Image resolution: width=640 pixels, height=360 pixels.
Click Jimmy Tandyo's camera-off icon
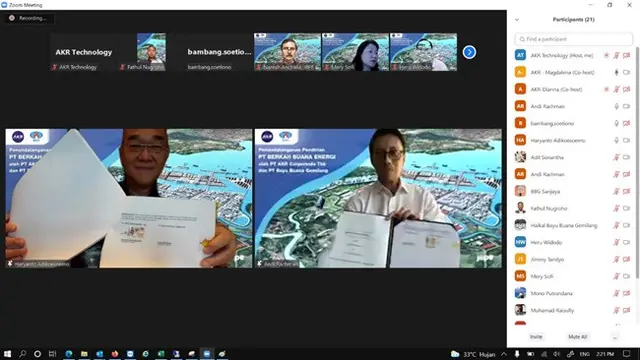pos(627,259)
